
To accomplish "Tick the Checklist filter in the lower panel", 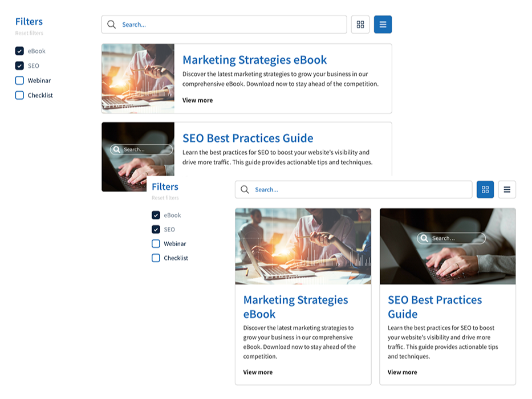I will point(156,258).
